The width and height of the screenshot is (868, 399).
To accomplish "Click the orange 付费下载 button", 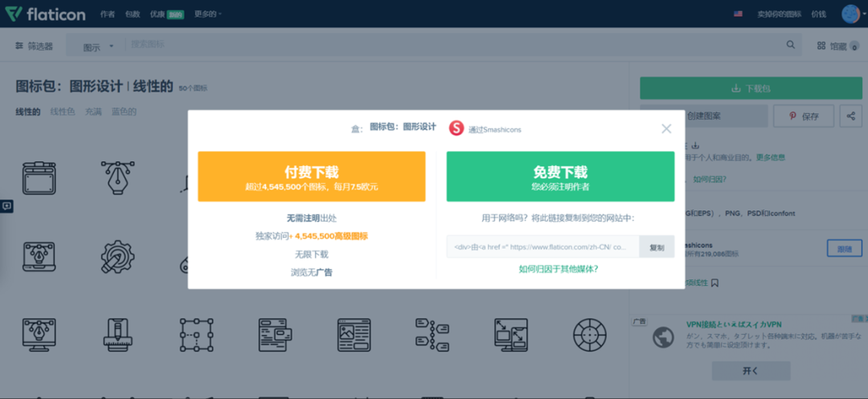I will pyautogui.click(x=312, y=177).
